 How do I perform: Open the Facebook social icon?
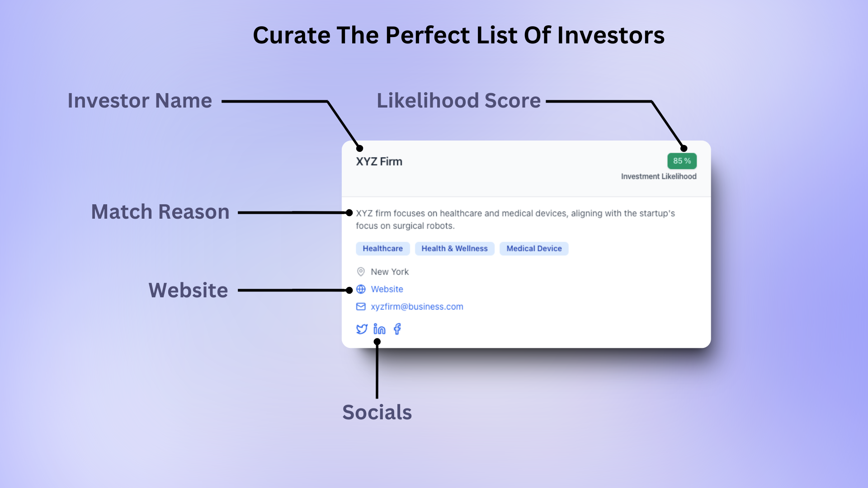pyautogui.click(x=397, y=329)
